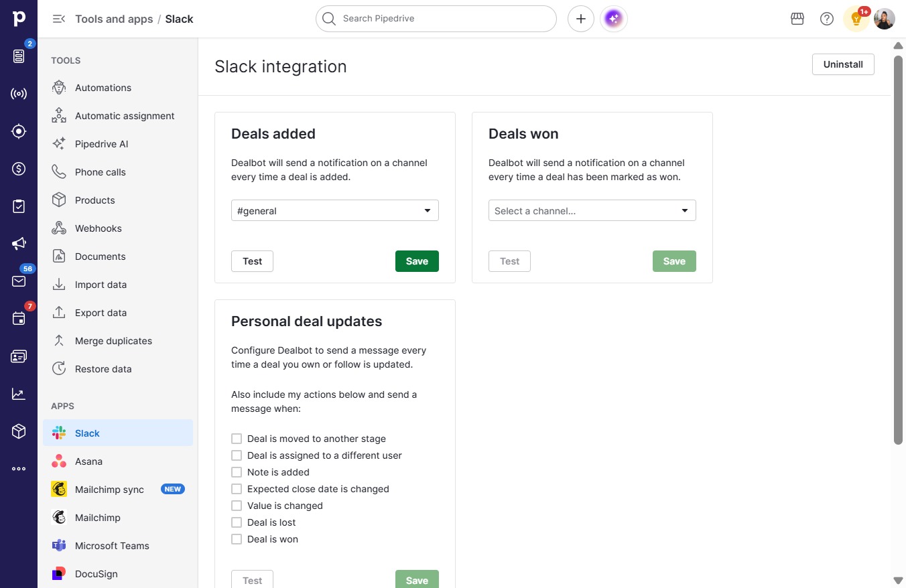Open Documents in the Tools list
The width and height of the screenshot is (906, 588).
coord(118,256)
